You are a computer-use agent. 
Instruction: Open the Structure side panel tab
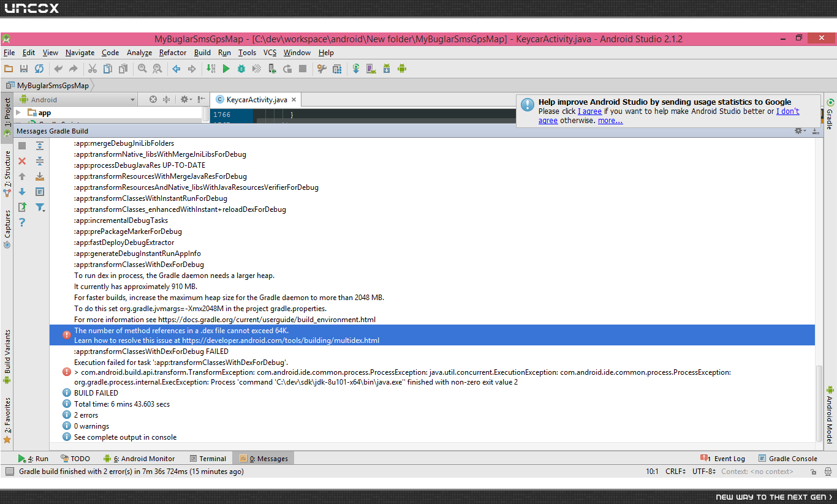tap(7, 173)
